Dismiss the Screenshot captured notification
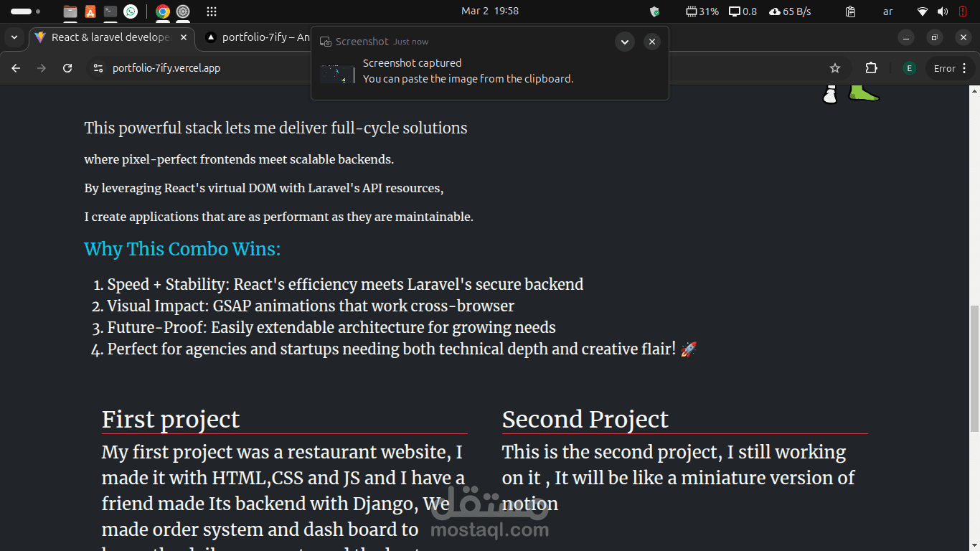 (651, 42)
